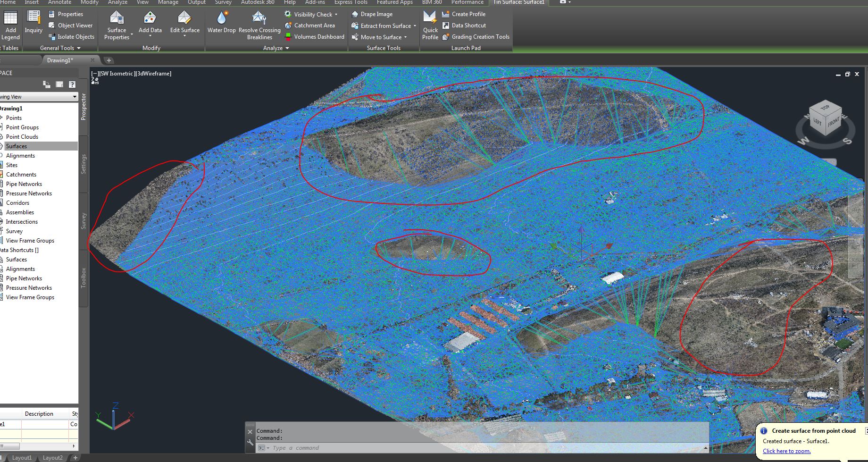
Task: Open the Quick Profile tool
Action: click(x=430, y=24)
